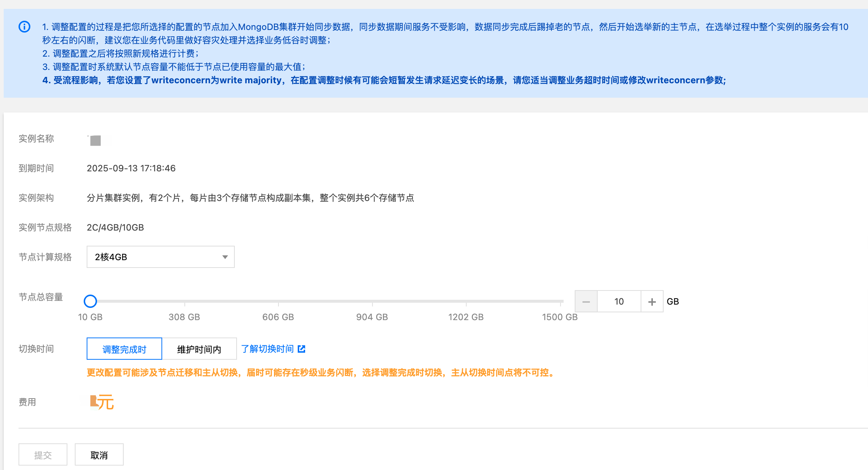Click the 1202 GB label on the slider
Screen dimensions: 868x470
466,317
